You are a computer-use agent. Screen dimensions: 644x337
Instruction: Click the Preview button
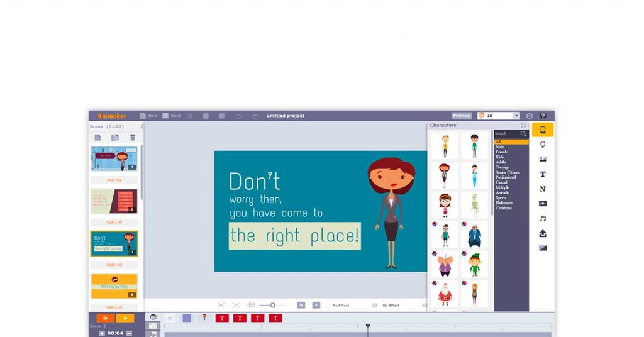[462, 116]
